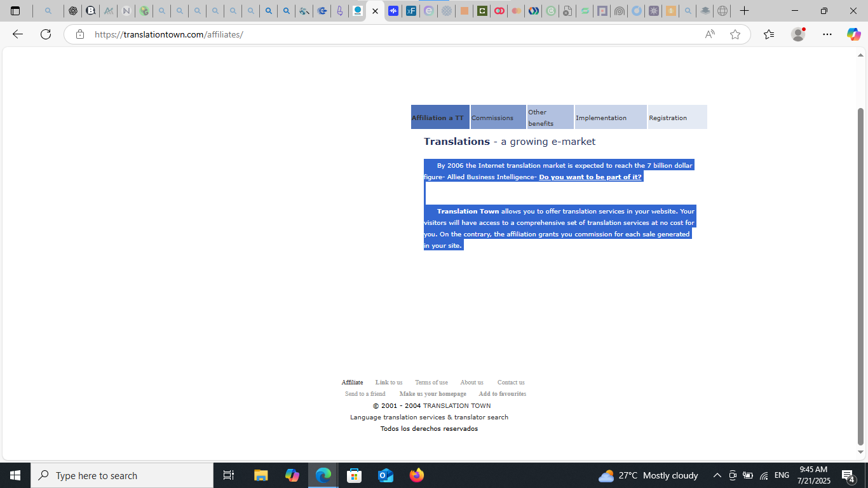View site information lock icon

(80, 34)
